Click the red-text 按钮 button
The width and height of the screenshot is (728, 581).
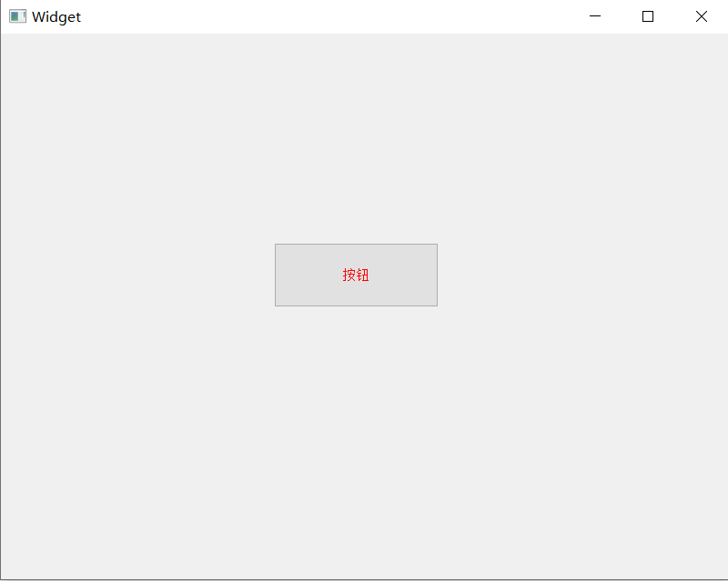(x=356, y=275)
